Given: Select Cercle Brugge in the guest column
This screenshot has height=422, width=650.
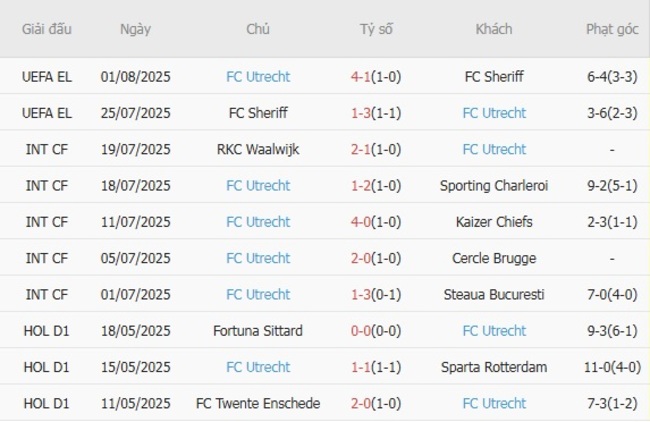Looking at the screenshot, I should [x=494, y=258].
